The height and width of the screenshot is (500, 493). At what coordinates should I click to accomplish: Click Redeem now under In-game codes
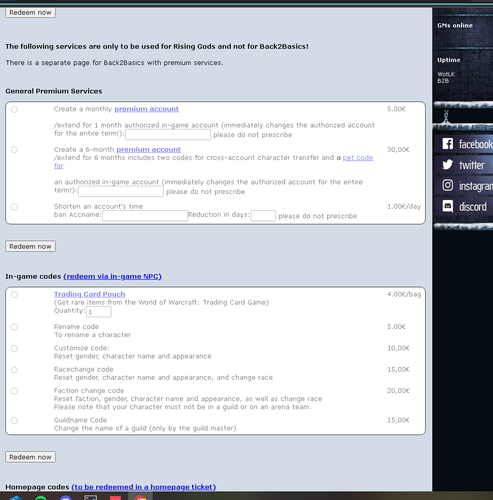tap(30, 457)
